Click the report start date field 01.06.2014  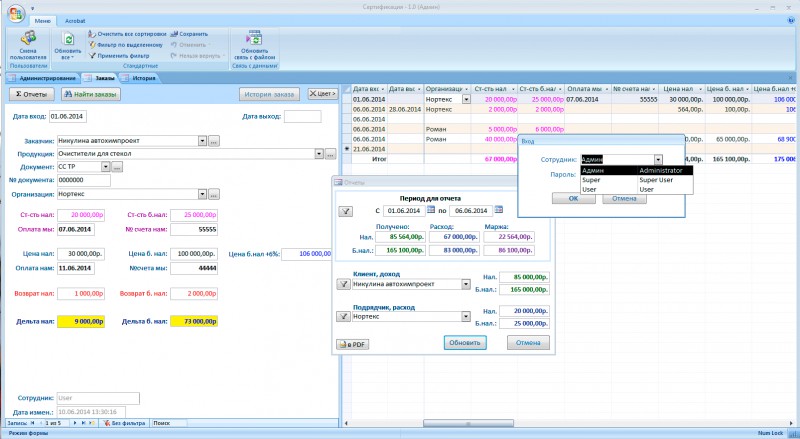click(x=404, y=211)
